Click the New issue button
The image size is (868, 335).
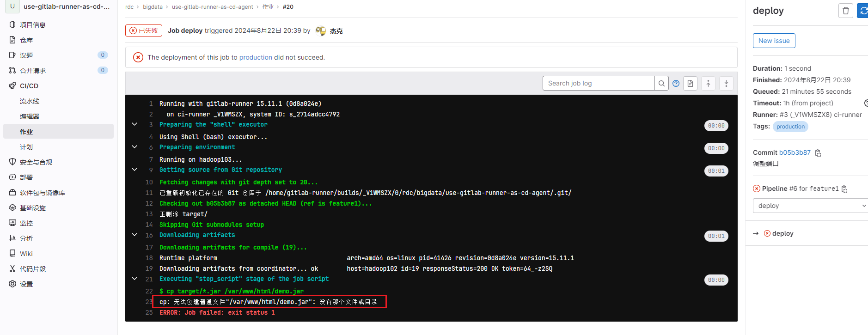click(x=774, y=41)
